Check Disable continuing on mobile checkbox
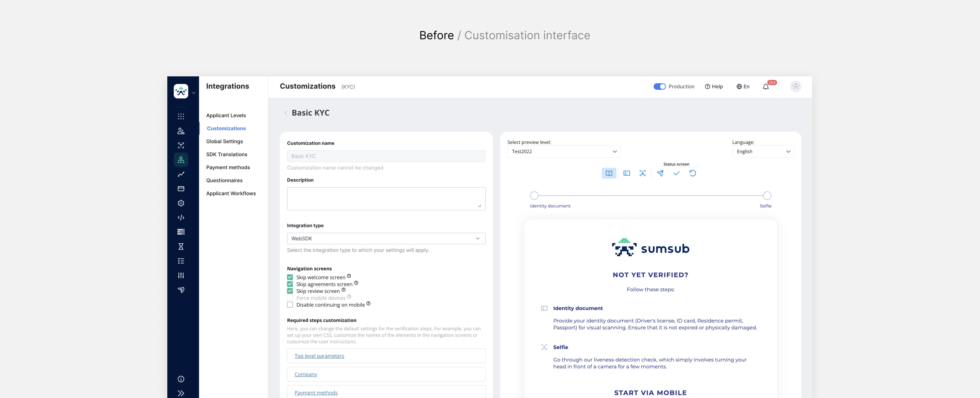The height and width of the screenshot is (398, 980). (290, 305)
